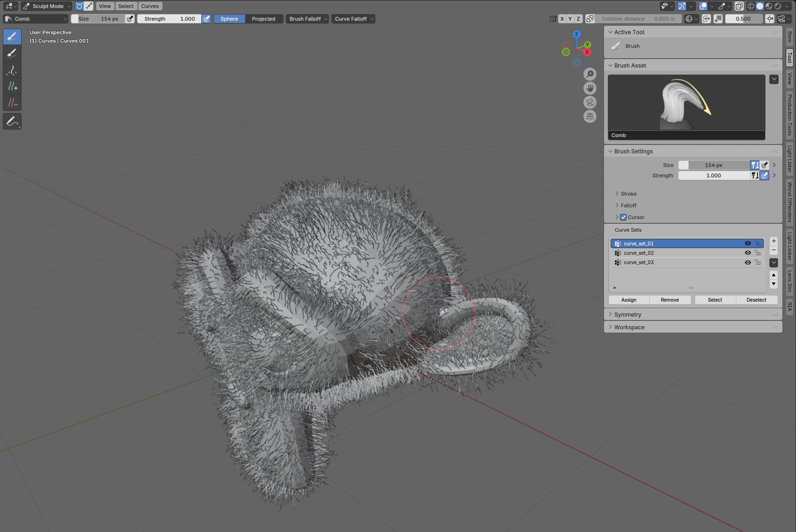The image size is (796, 532).
Task: Toggle size pressure in header bar
Action: (130, 19)
